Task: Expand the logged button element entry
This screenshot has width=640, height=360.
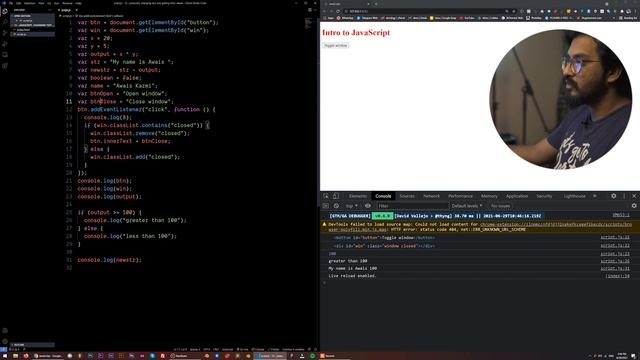Action: tap(384, 238)
